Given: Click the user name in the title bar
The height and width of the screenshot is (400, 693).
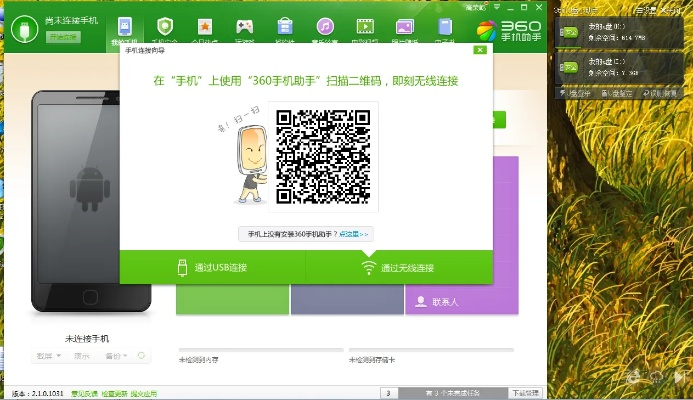Looking at the screenshot, I should click(x=476, y=8).
